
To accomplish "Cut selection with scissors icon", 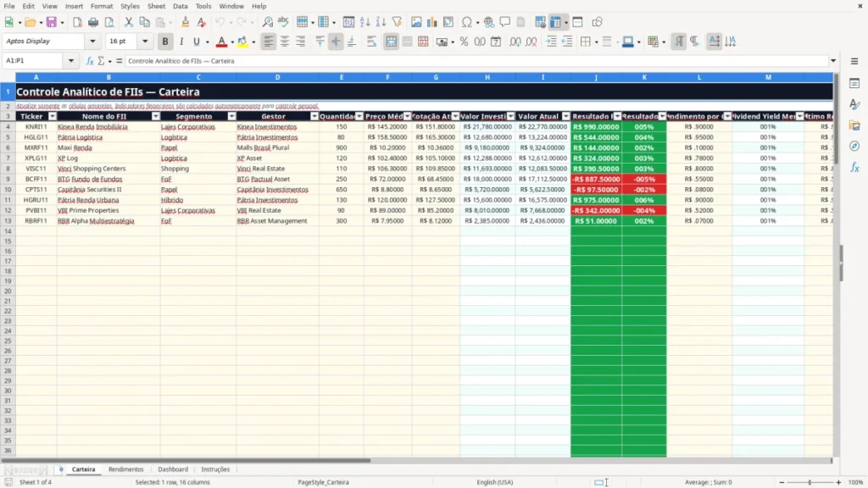I will [x=129, y=22].
